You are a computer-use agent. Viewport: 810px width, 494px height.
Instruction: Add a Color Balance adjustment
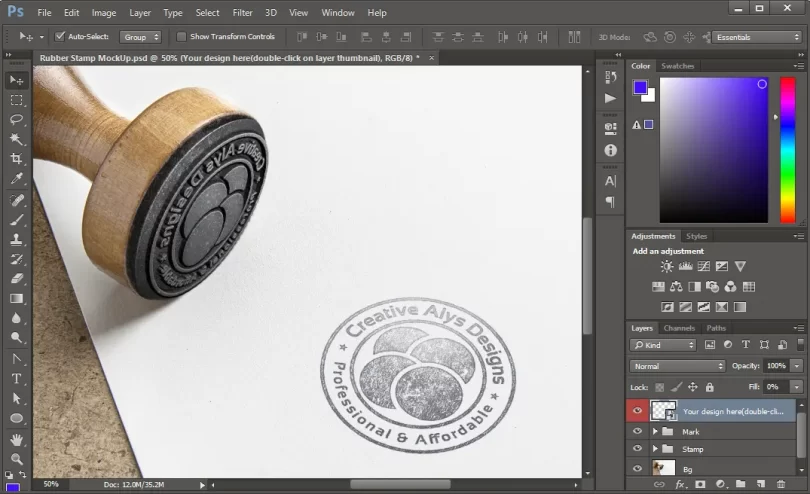(676, 287)
